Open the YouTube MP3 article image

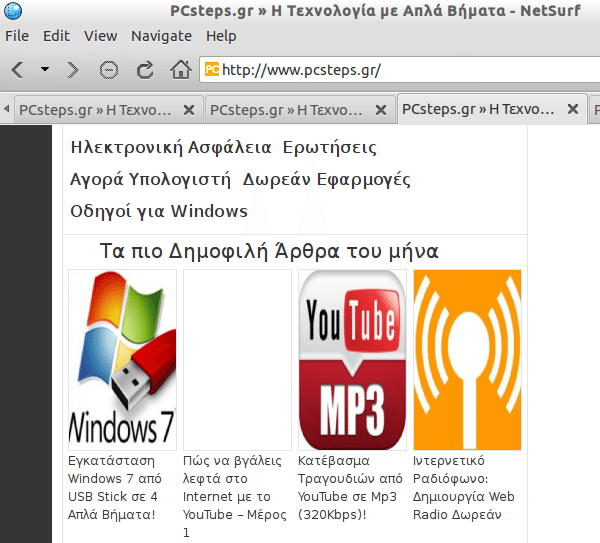coord(352,359)
